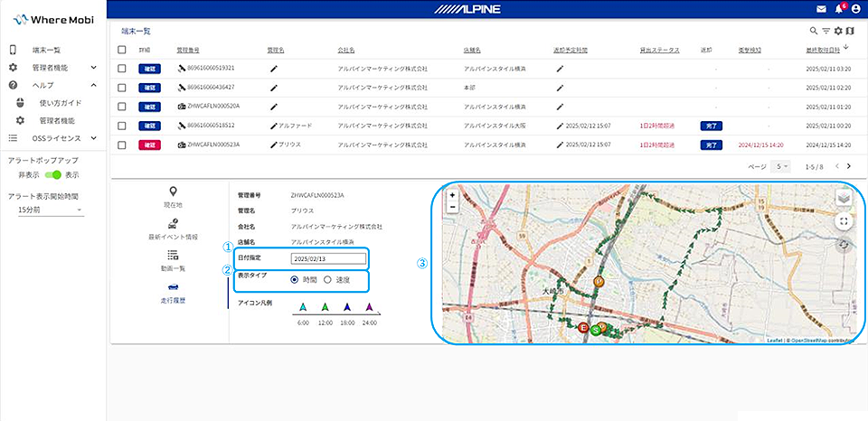Click 確認 button for 869610060436427
Screen dimensions: 868x421
pyautogui.click(x=149, y=88)
